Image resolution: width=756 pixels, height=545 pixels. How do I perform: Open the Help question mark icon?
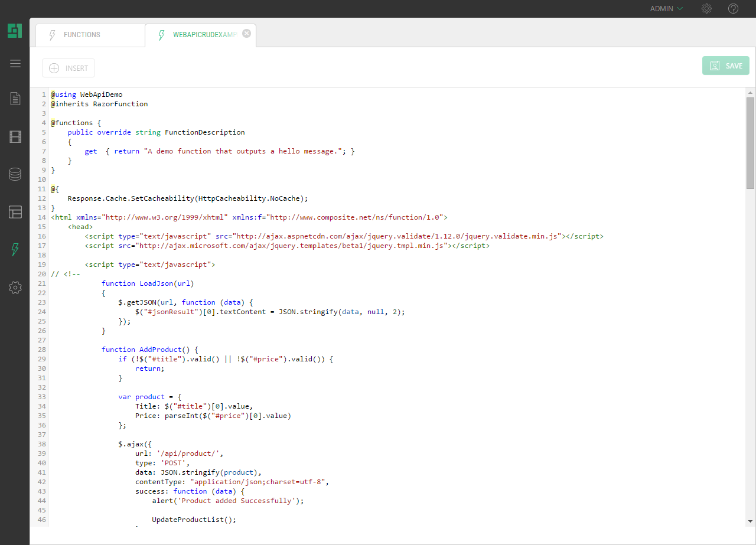click(x=733, y=9)
